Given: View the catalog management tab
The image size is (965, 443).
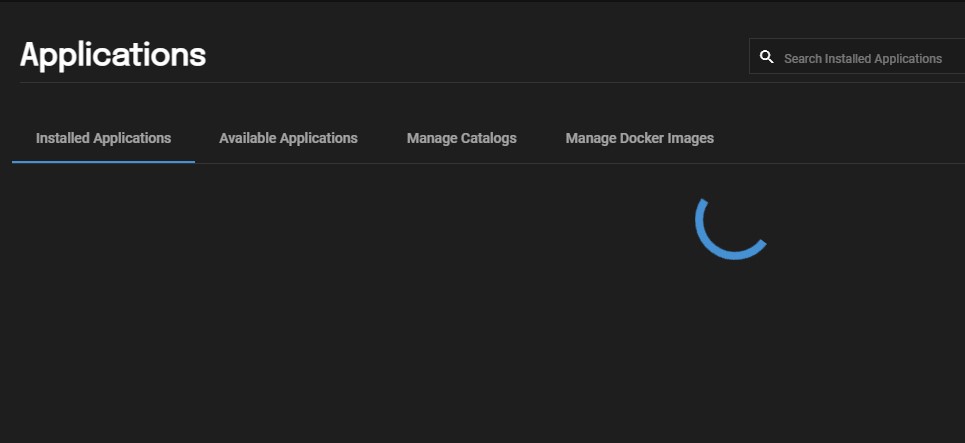Looking at the screenshot, I should point(462,138).
